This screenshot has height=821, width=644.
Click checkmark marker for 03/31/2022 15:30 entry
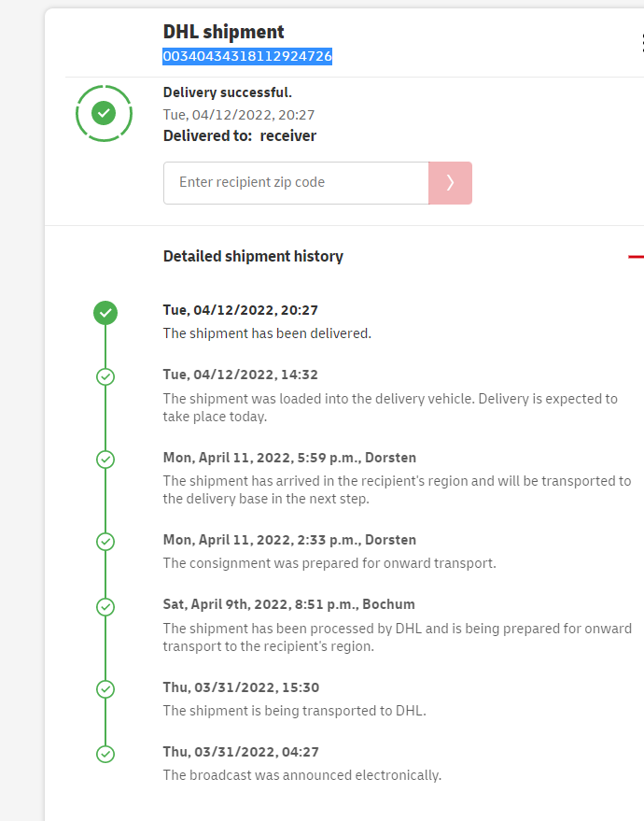tap(105, 689)
